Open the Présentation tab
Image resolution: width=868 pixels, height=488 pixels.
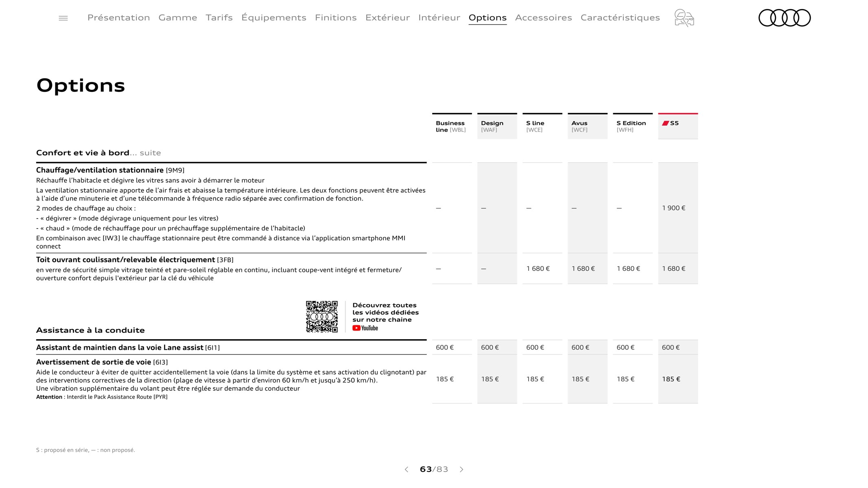point(118,17)
